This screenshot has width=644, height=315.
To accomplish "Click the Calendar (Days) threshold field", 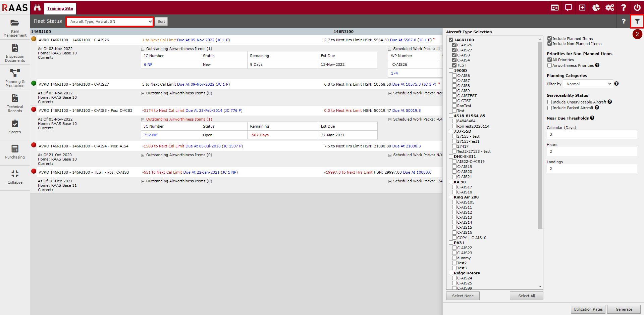I will (x=591, y=134).
